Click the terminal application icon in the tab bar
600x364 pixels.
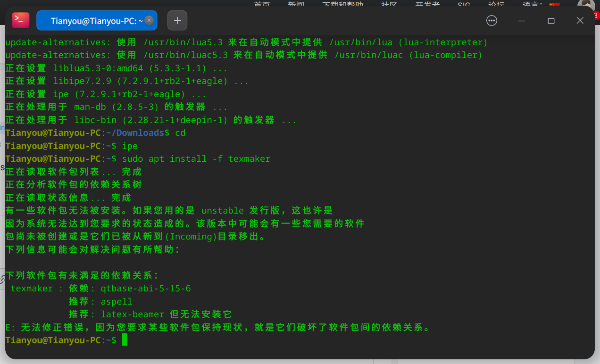pos(20,20)
